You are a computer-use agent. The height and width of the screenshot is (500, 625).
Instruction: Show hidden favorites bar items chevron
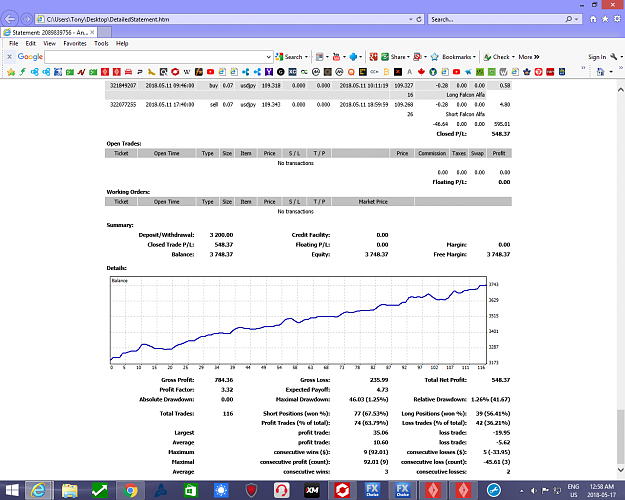click(x=583, y=68)
